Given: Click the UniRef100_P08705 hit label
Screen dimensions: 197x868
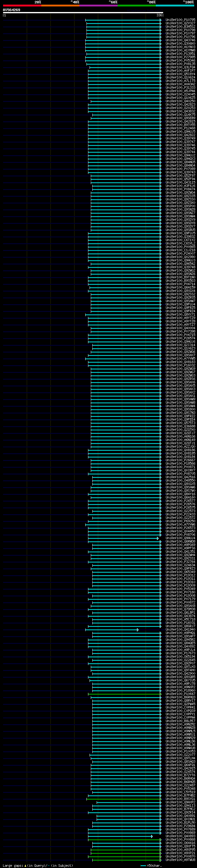Looking at the screenshot, I should (180, 474).
